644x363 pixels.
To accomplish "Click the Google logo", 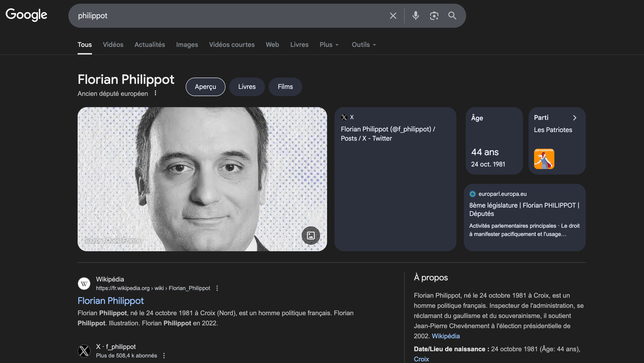I will 26,15.
